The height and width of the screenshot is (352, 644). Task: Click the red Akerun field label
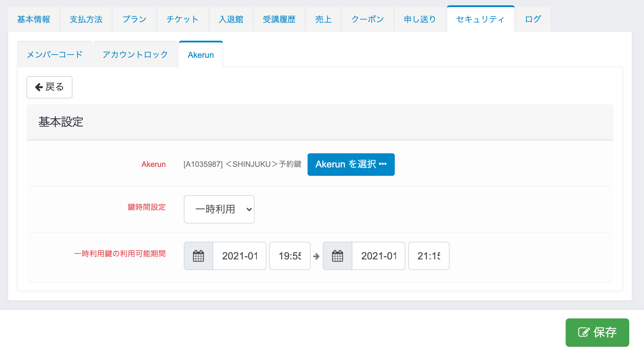[x=153, y=164]
